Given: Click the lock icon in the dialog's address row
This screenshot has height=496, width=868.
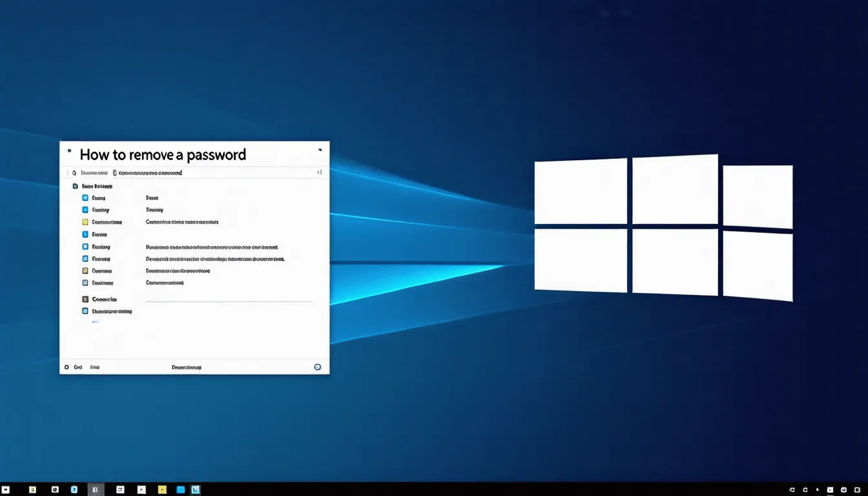Looking at the screenshot, I should [x=74, y=173].
